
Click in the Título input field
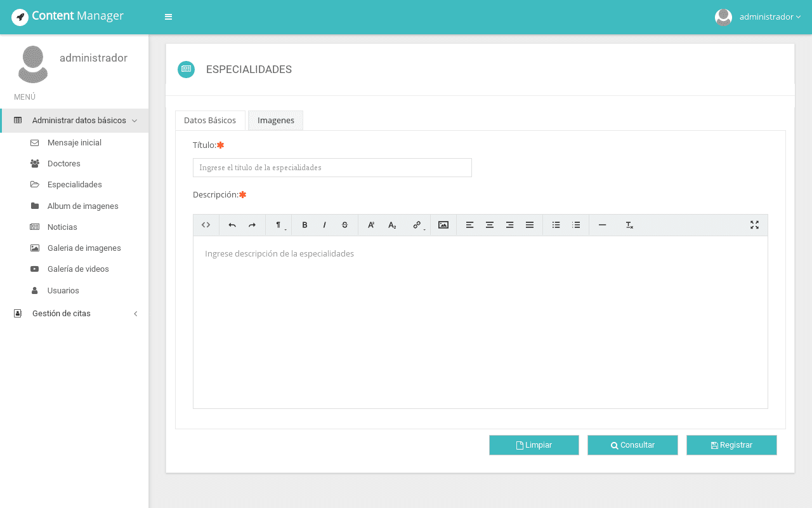tap(332, 168)
